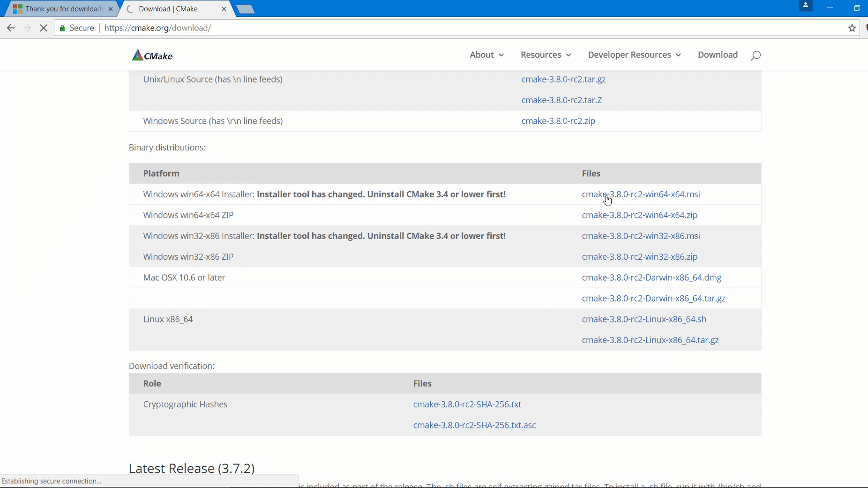Screen dimensions: 868x488
Task: Click 'Download verification:' text
Action: pyautogui.click(x=172, y=366)
